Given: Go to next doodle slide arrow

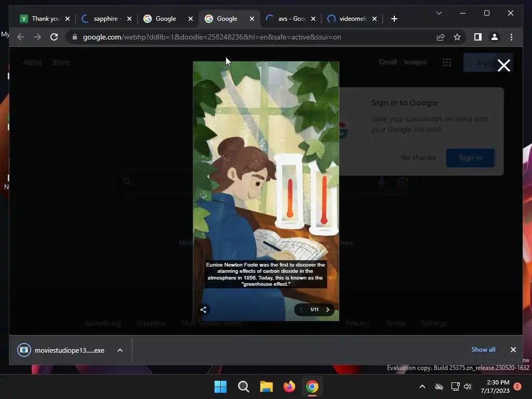Looking at the screenshot, I should click(x=327, y=310).
